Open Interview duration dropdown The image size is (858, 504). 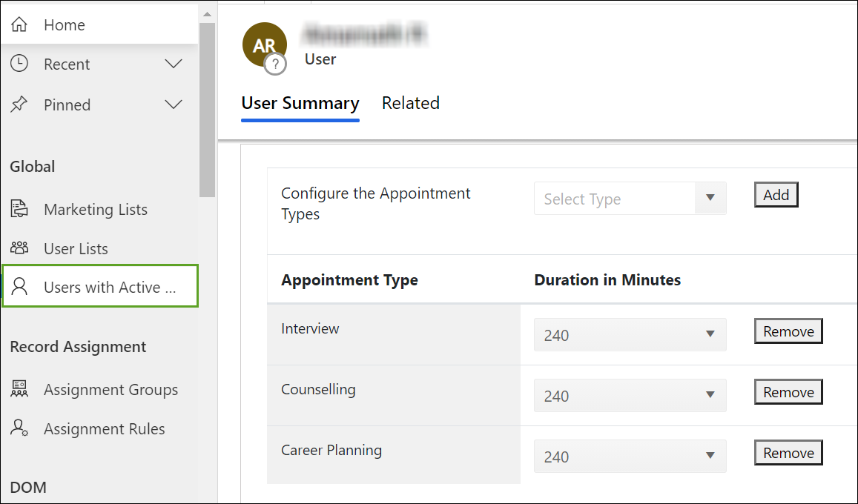[630, 334]
